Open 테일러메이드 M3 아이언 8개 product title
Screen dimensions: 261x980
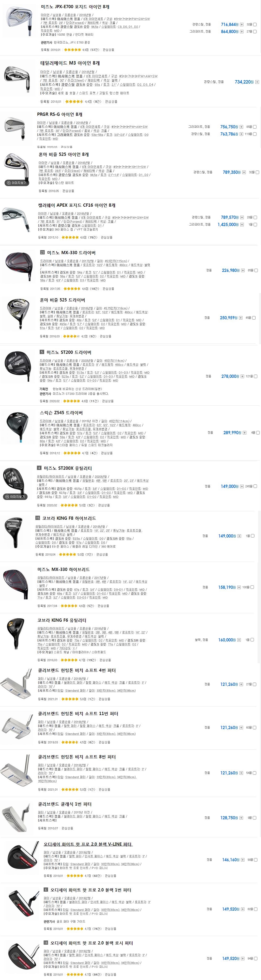click(70, 63)
